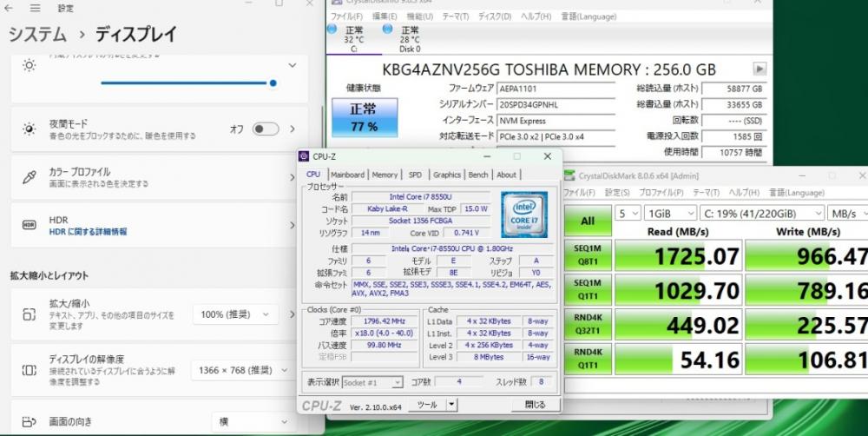The width and height of the screenshot is (868, 436).
Task: Switch to the CPU tab in CPU-Z
Action: (x=313, y=175)
